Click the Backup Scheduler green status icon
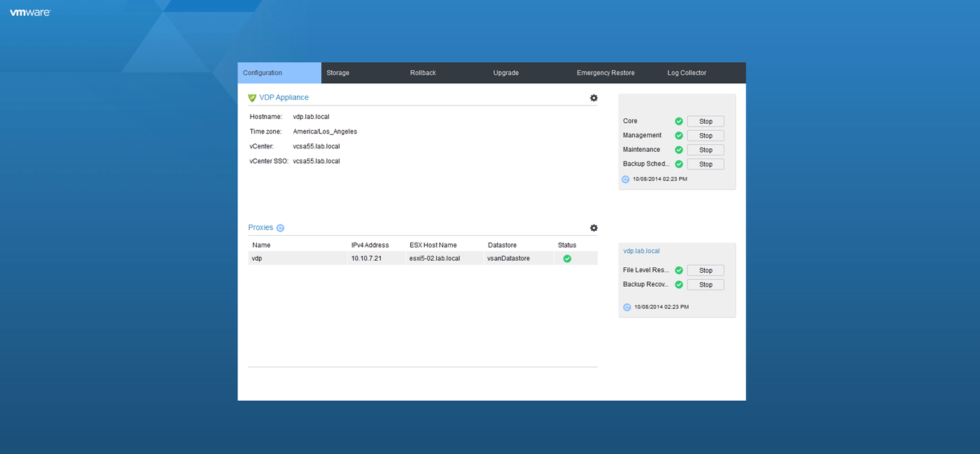980x454 pixels. click(679, 164)
